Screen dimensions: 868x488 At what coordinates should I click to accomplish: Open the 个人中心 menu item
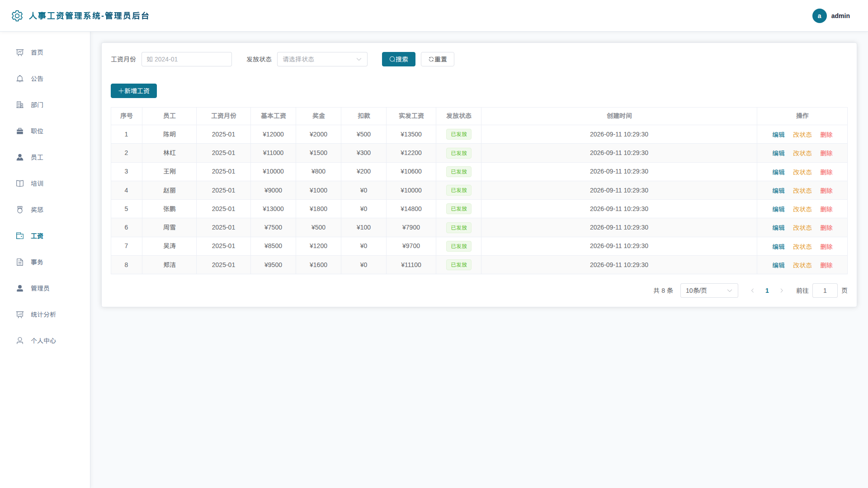[x=45, y=341]
